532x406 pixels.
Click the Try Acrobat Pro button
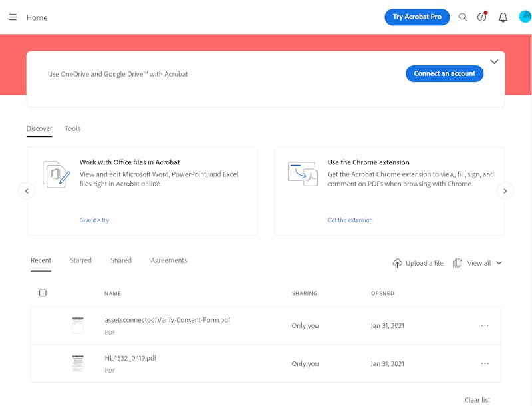pyautogui.click(x=417, y=17)
